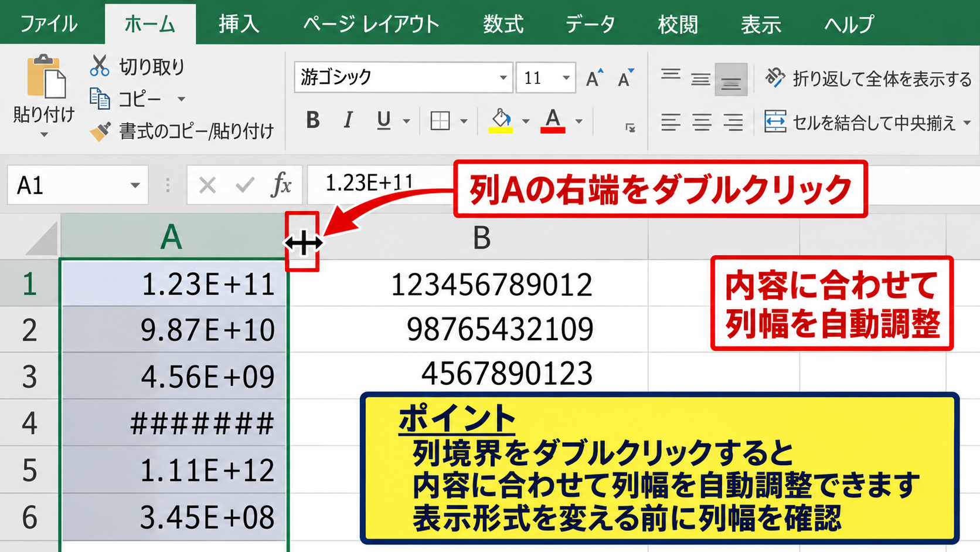Click the Copy icon
Screen dimensions: 980x552
(x=100, y=99)
